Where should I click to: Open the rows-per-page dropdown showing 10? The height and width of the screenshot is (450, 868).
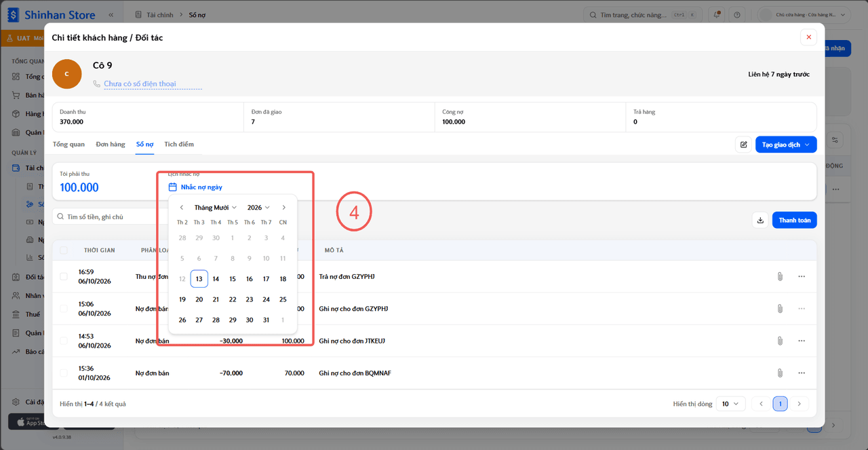(x=732, y=404)
